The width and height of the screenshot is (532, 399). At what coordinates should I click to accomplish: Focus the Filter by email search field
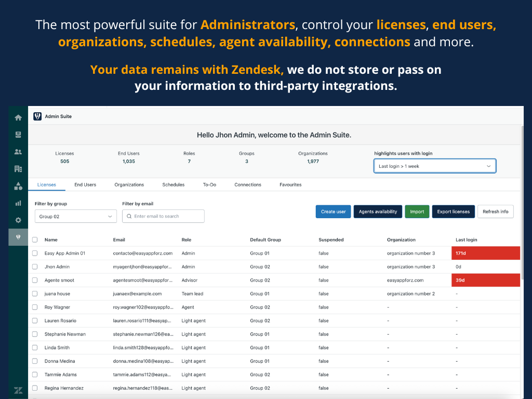click(163, 216)
